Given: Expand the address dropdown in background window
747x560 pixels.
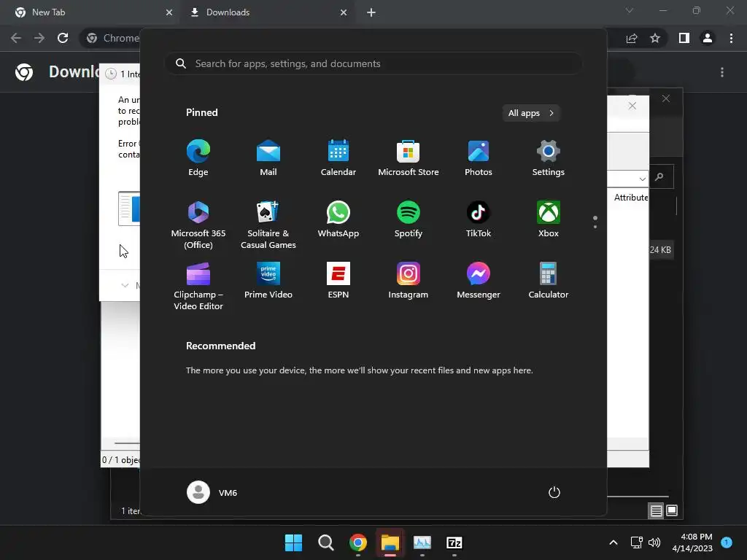Looking at the screenshot, I should pyautogui.click(x=642, y=179).
